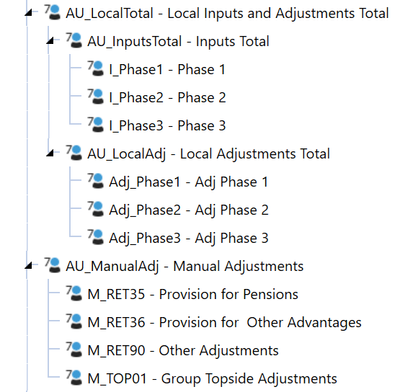Screen dimensions: 400x392
Task: Click the member icon beside Adj_Phase3
Action: point(96,237)
